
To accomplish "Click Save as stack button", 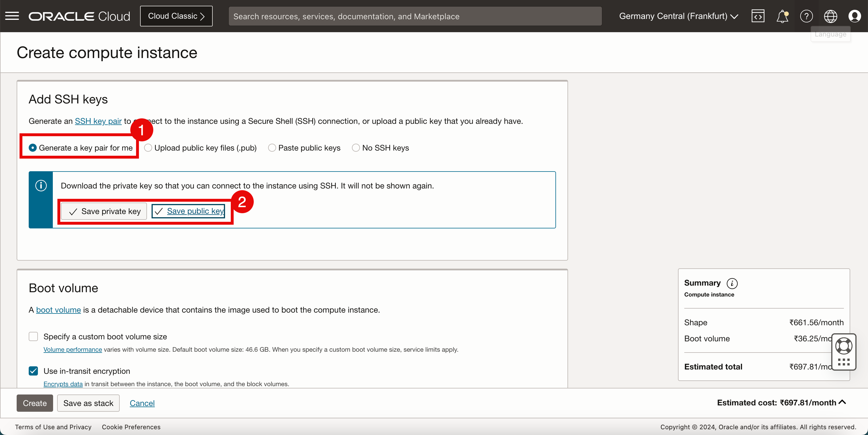I will coord(88,403).
